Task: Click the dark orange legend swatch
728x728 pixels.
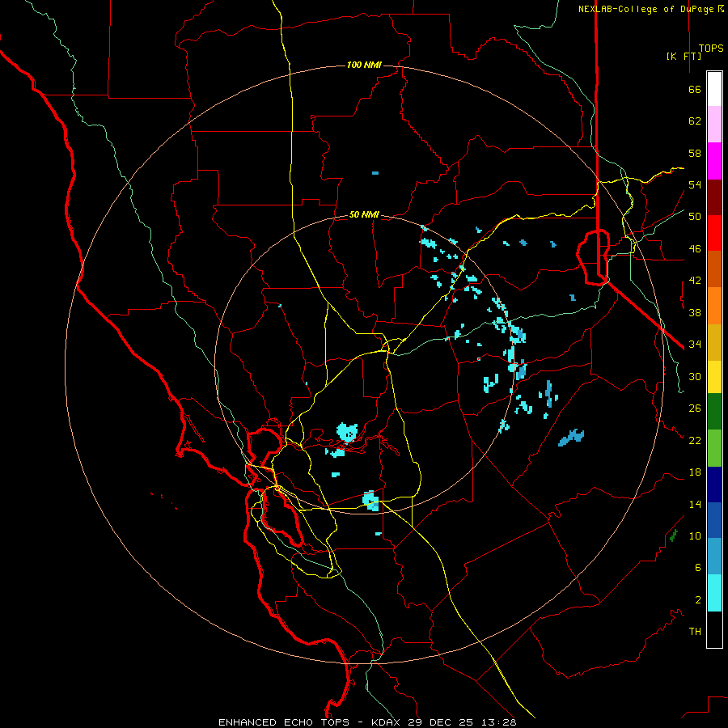Action: point(714,269)
